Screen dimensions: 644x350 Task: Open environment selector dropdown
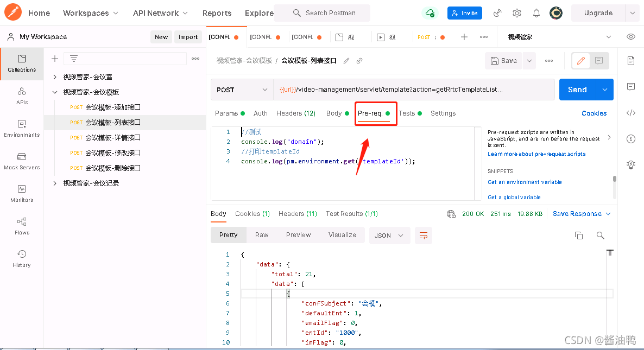559,37
